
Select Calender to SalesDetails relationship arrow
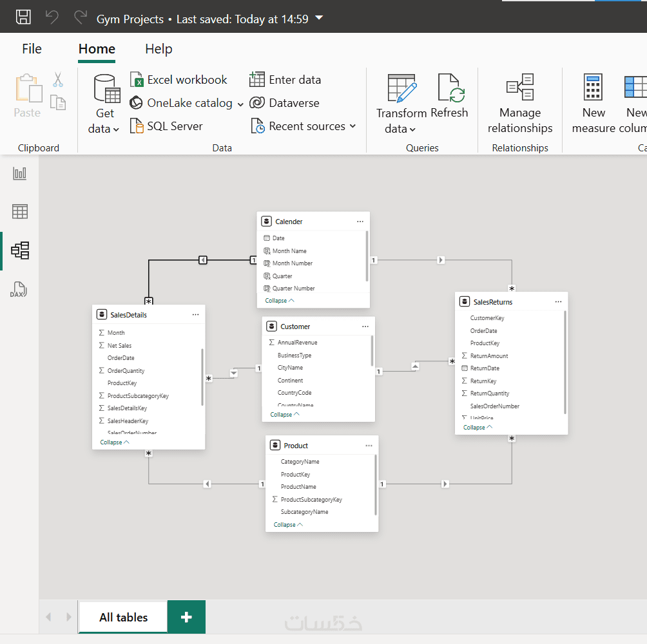(x=202, y=260)
